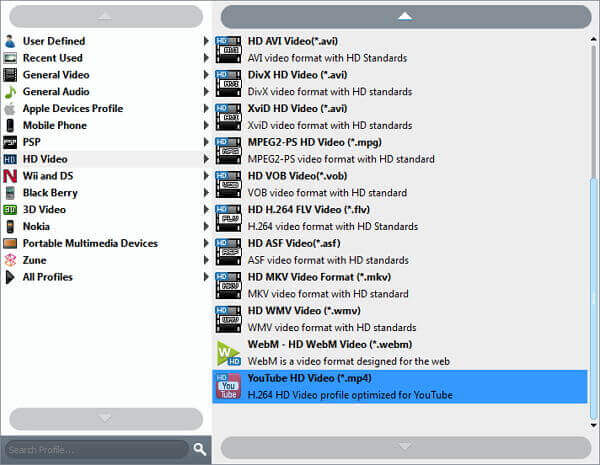
Task: Select HD WMV Video (*.wmv) profile
Action: coord(400,319)
